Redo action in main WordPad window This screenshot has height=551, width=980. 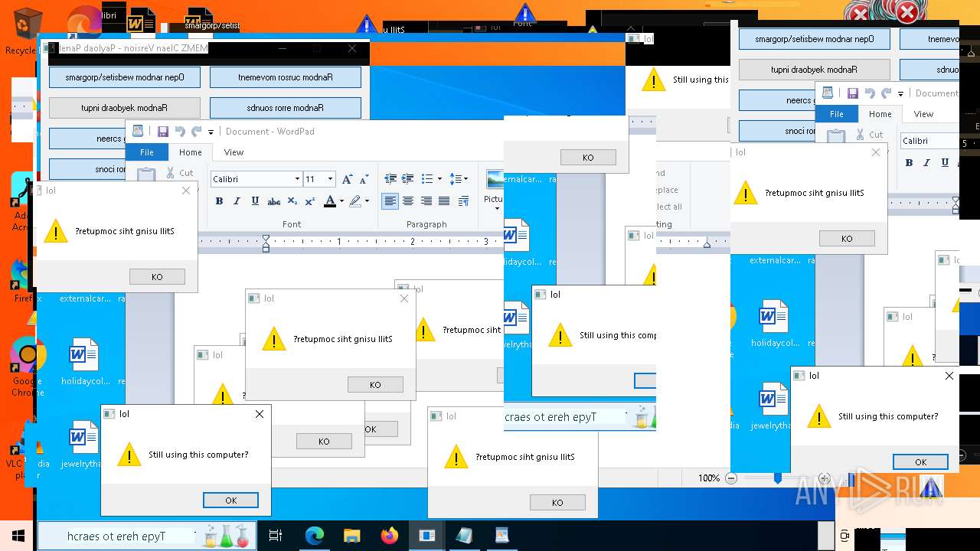(197, 132)
